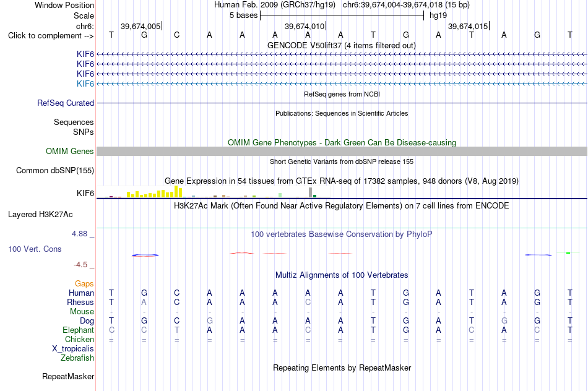
Task: Click the Gaps label in Multiz track
Action: pos(84,284)
